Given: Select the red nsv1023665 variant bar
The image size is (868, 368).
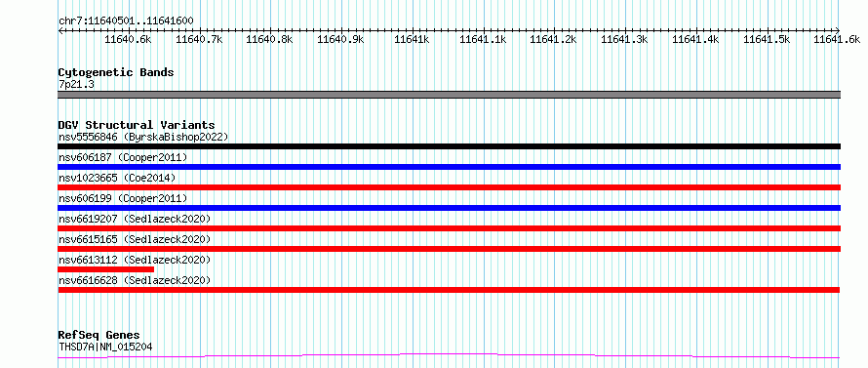Looking at the screenshot, I should [449, 187].
